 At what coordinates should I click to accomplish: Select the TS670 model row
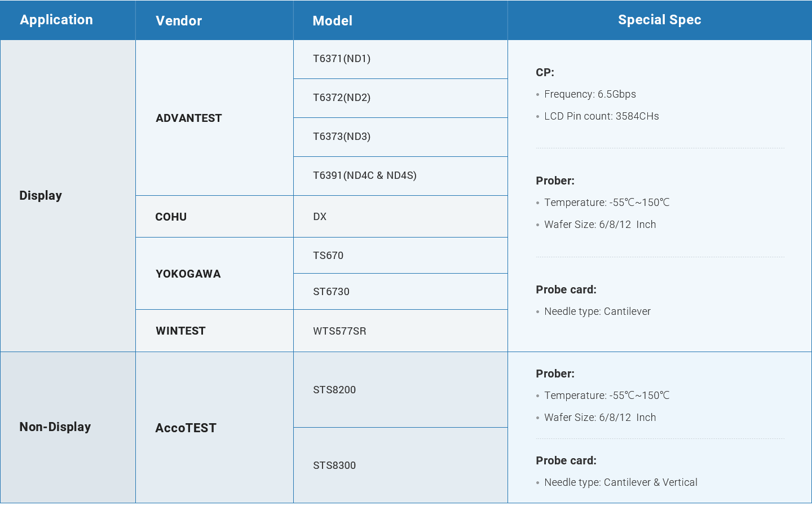[328, 256]
